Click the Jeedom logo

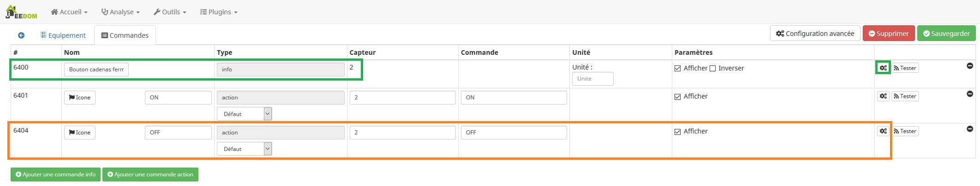[21, 12]
